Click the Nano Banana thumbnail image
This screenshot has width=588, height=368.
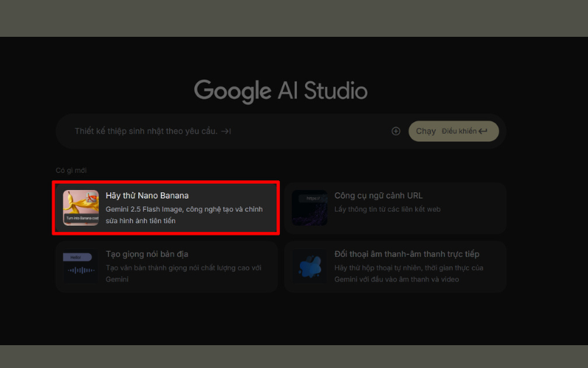point(81,208)
